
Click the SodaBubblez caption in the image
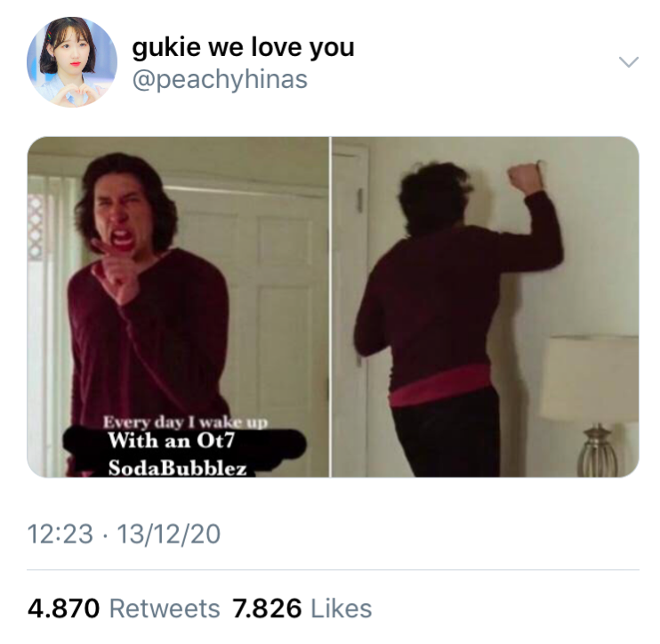(x=177, y=468)
